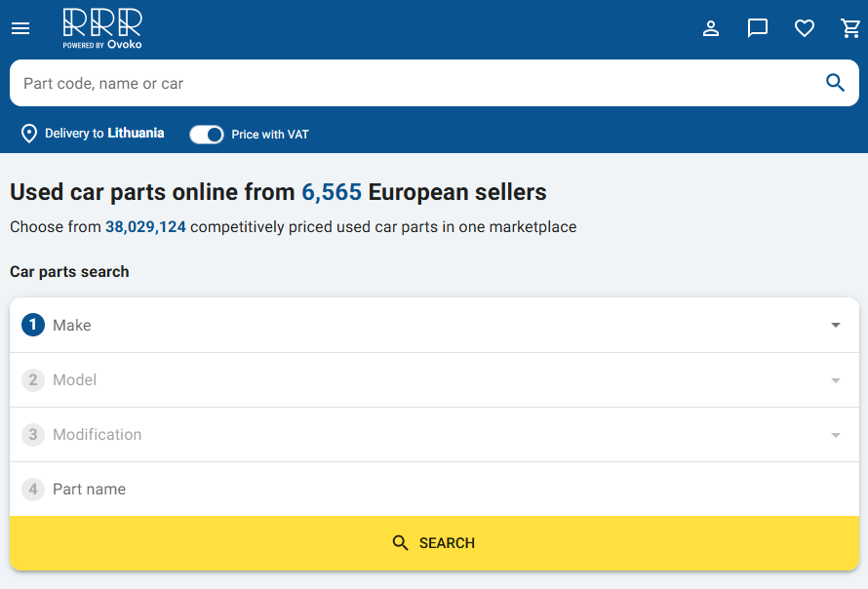Click the 6,565 sellers count
868x589 pixels.
click(332, 192)
